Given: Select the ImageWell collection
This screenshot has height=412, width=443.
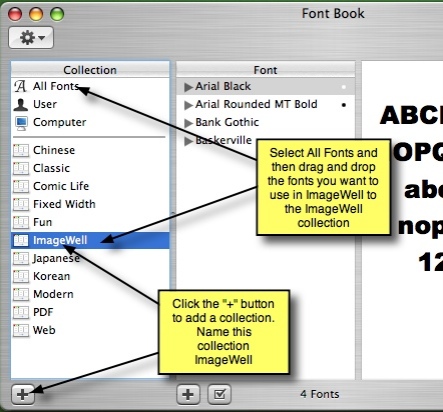Looking at the screenshot, I should (x=90, y=240).
